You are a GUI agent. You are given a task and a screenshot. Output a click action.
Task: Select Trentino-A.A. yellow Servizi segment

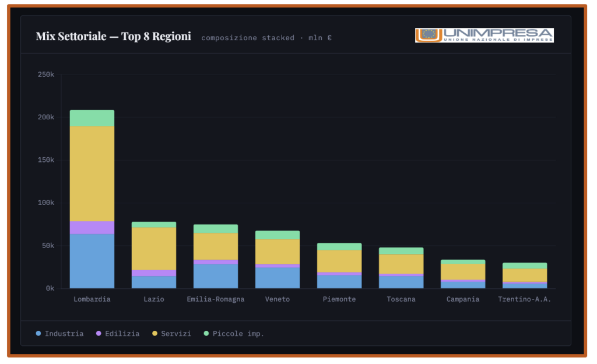525,275
